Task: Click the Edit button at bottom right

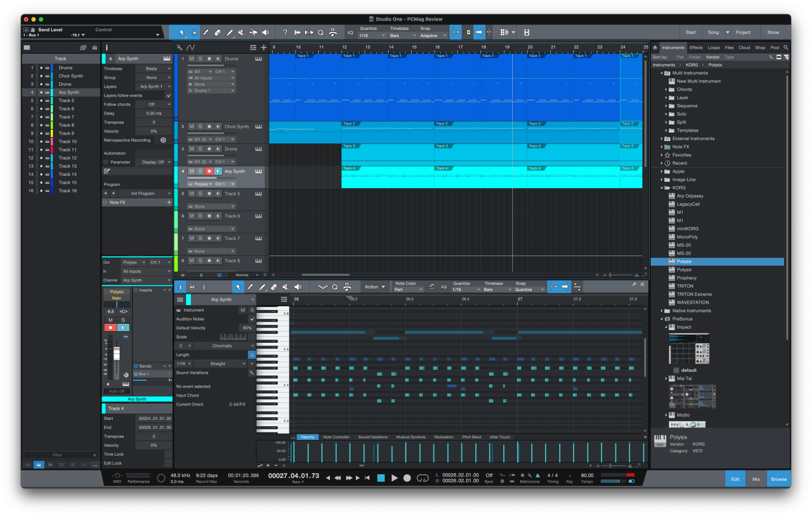Action: pos(735,480)
